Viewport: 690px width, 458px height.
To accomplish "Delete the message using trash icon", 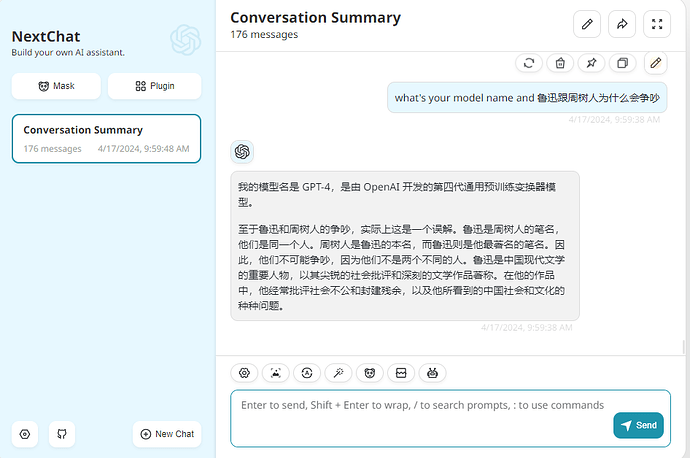I will pos(560,63).
